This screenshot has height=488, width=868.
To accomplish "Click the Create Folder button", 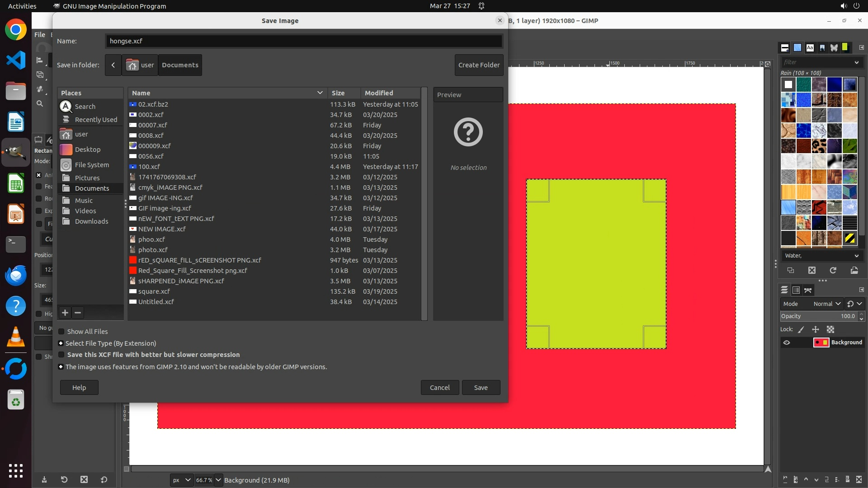I will pos(479,65).
